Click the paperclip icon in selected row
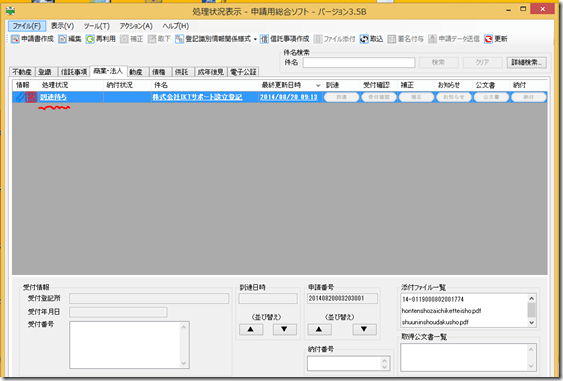The image size is (563, 381). tap(19, 97)
